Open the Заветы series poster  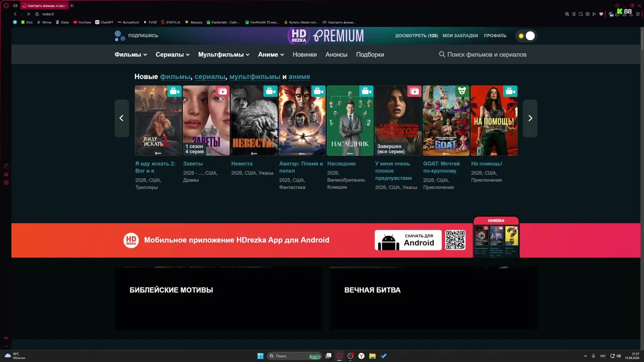[x=206, y=121]
